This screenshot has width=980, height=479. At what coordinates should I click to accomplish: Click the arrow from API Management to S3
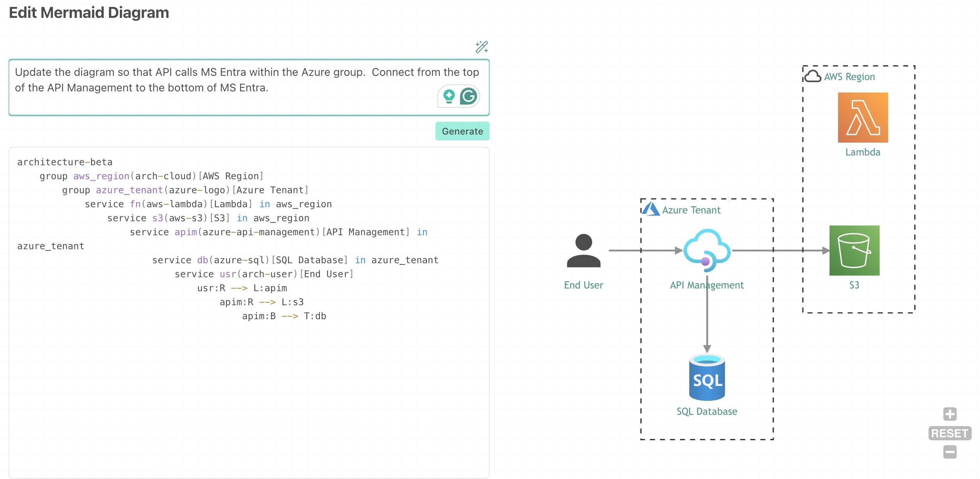coord(781,250)
